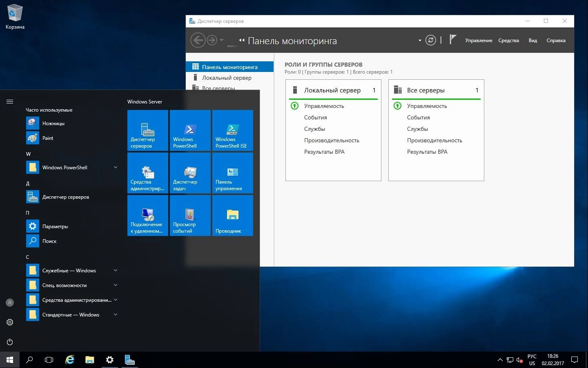Image resolution: width=588 pixels, height=368 pixels.
Task: Click the Локальный сервер tile header
Action: (x=333, y=90)
